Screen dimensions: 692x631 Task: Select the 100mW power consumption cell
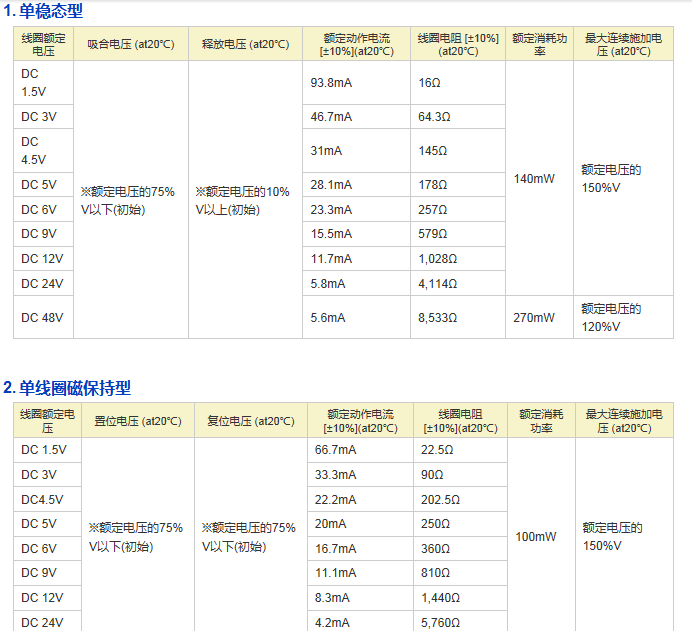pos(535,537)
